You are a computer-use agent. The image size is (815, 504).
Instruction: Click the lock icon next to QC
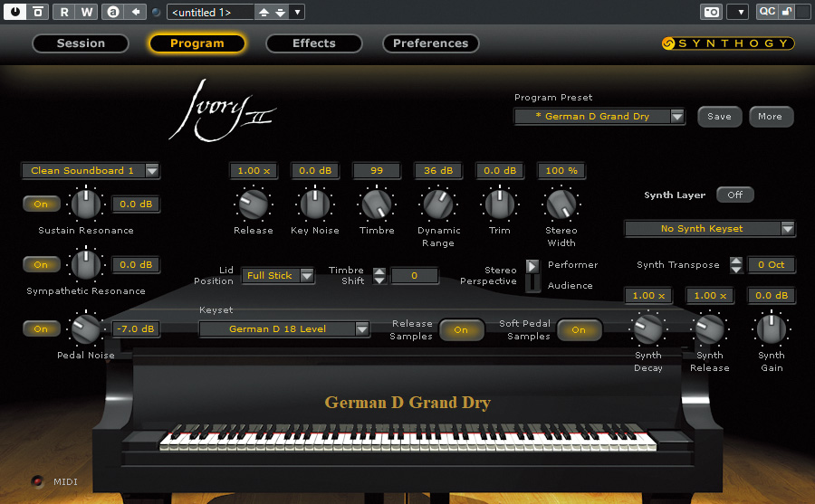[x=787, y=12]
